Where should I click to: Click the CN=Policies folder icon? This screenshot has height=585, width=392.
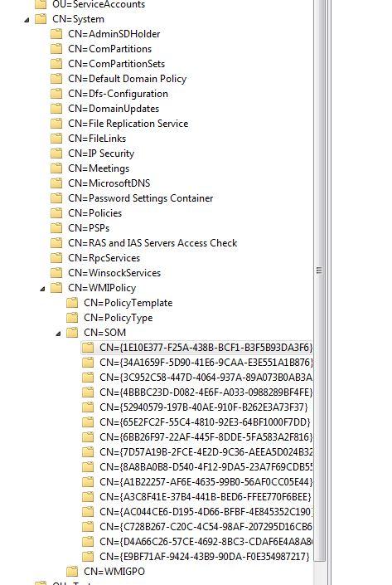[56, 213]
